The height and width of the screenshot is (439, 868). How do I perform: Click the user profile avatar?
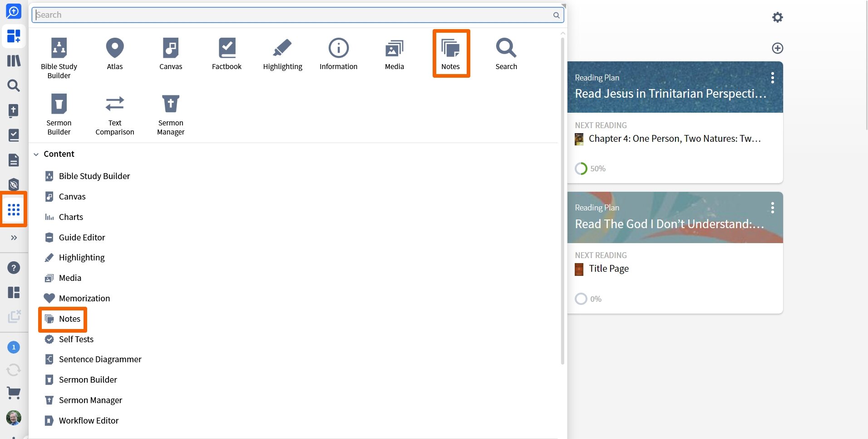click(14, 418)
